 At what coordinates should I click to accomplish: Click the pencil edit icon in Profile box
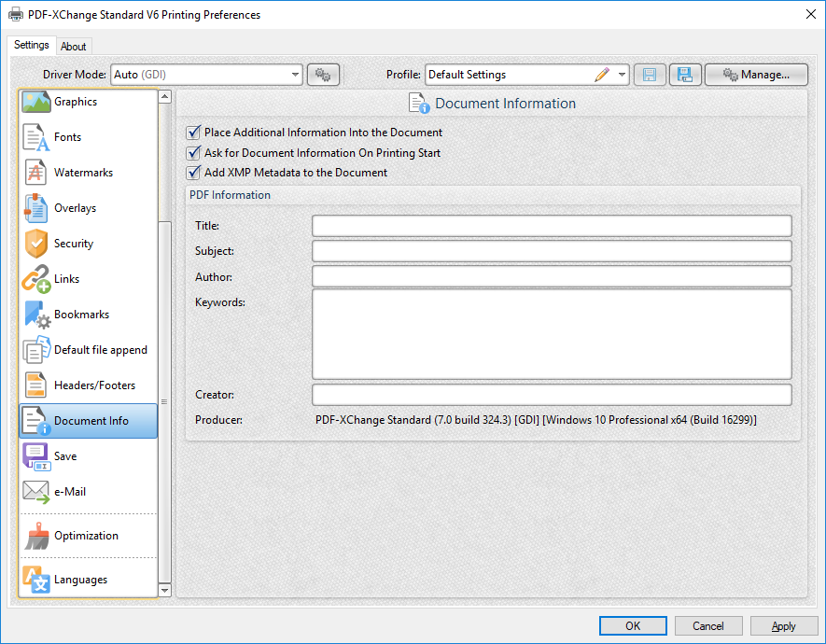pyautogui.click(x=602, y=75)
